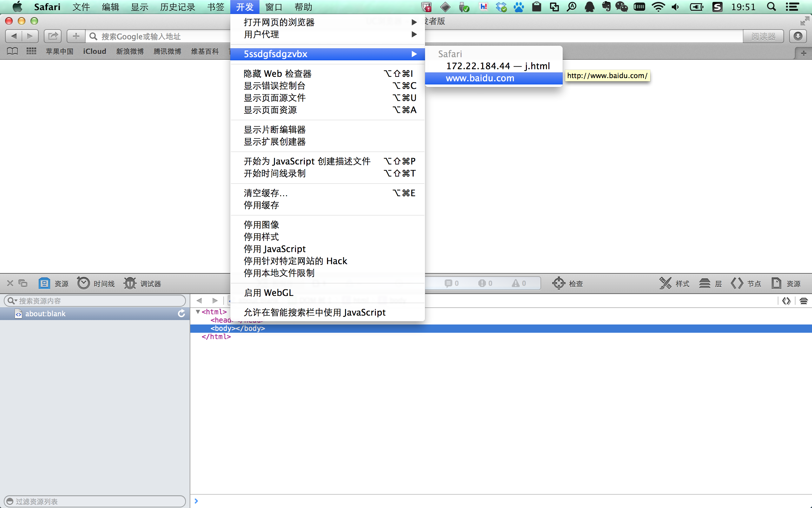812x508 pixels.
Task: Open the 窗口 menu
Action: [x=274, y=7]
